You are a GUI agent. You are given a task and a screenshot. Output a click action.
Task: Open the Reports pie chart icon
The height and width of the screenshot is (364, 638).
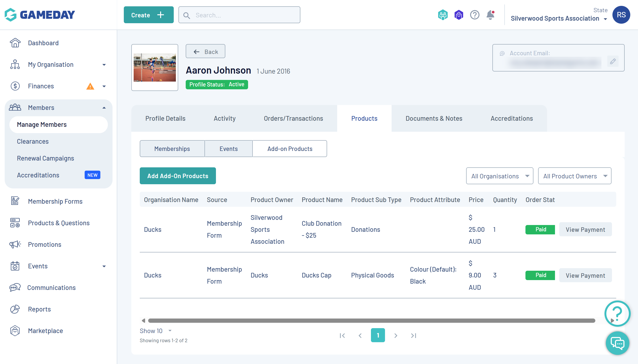coord(15,309)
